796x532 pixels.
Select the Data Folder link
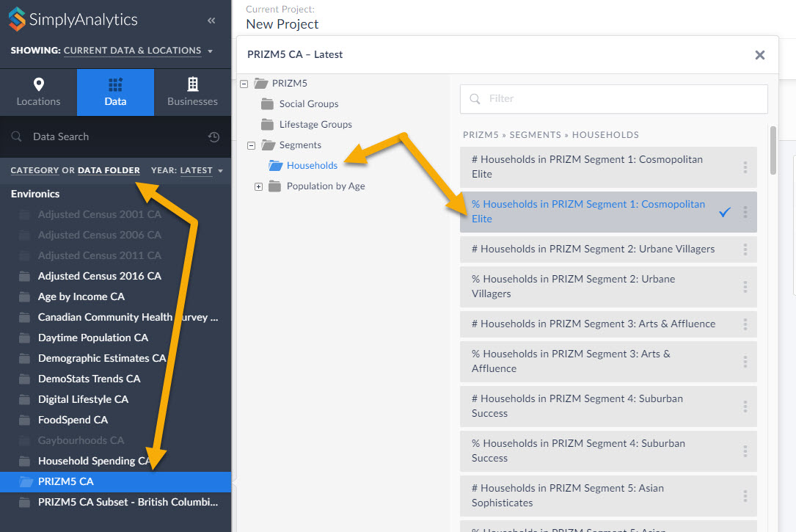pyautogui.click(x=109, y=170)
